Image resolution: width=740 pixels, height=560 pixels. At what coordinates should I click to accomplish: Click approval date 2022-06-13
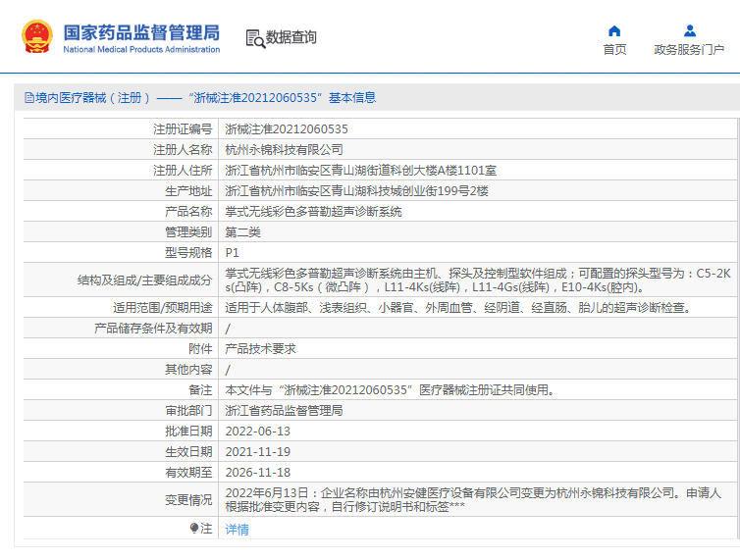258,432
